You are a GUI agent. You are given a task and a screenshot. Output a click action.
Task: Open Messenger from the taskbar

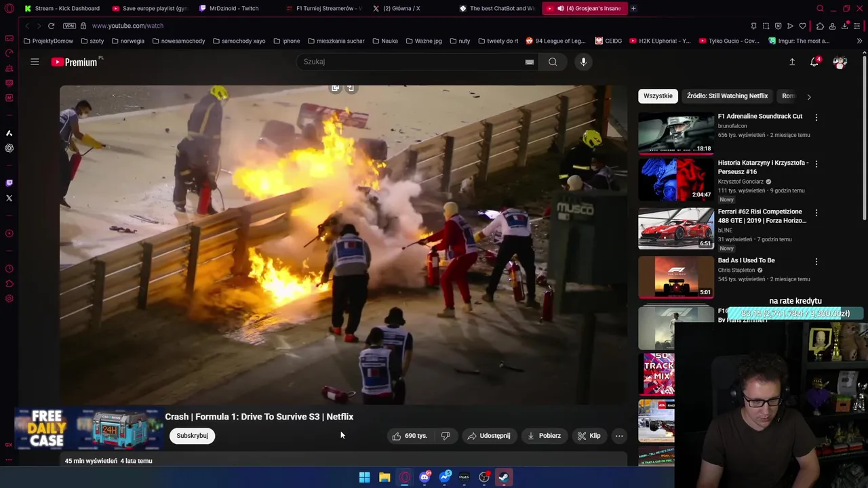coord(444,477)
